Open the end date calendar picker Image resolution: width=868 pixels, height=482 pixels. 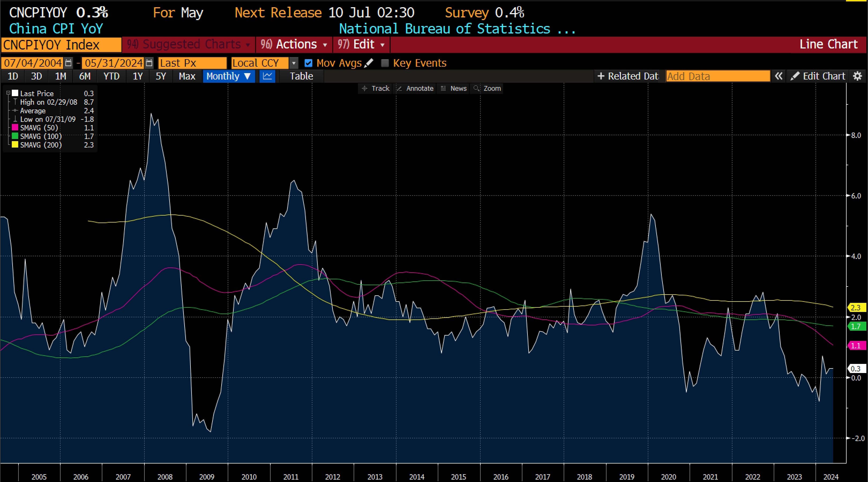click(x=149, y=63)
